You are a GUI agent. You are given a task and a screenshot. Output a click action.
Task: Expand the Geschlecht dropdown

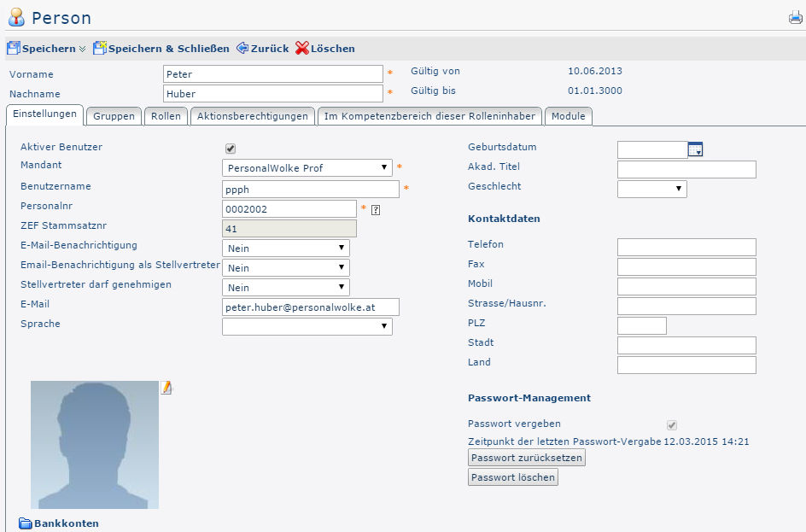click(x=651, y=189)
